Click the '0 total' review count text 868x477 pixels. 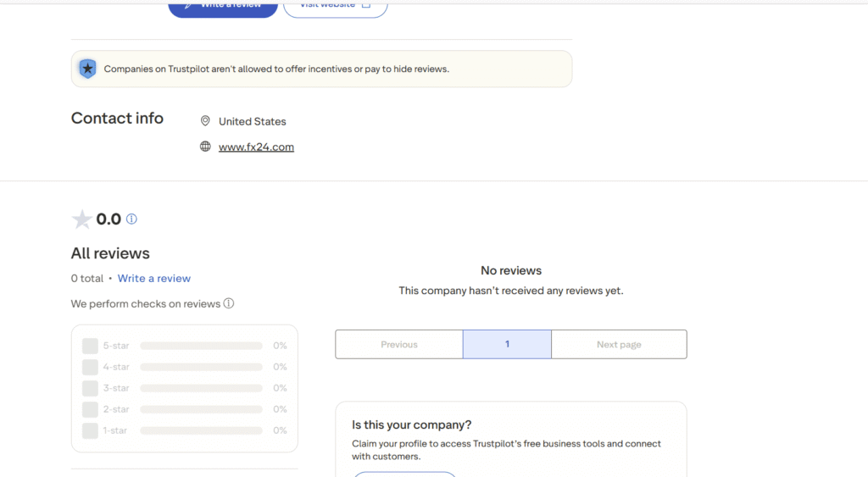pyautogui.click(x=87, y=279)
